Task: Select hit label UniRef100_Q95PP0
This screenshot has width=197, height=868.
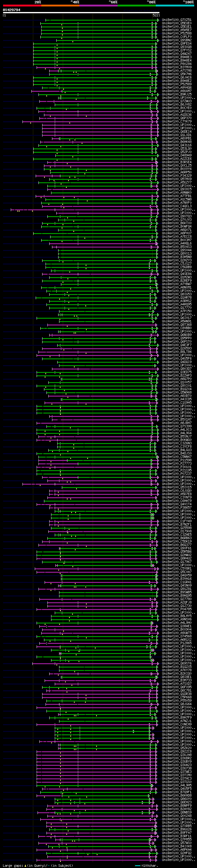Action: click(x=177, y=338)
